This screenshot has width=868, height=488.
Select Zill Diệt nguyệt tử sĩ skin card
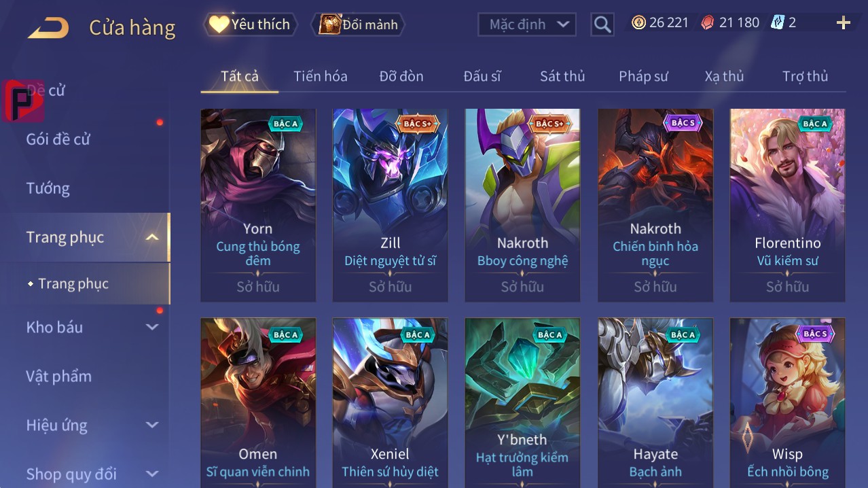pos(390,205)
